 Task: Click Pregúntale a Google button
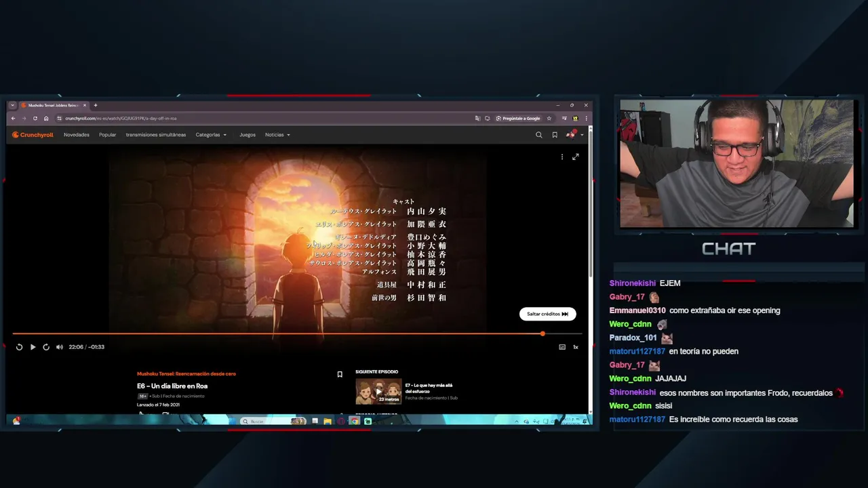(518, 118)
